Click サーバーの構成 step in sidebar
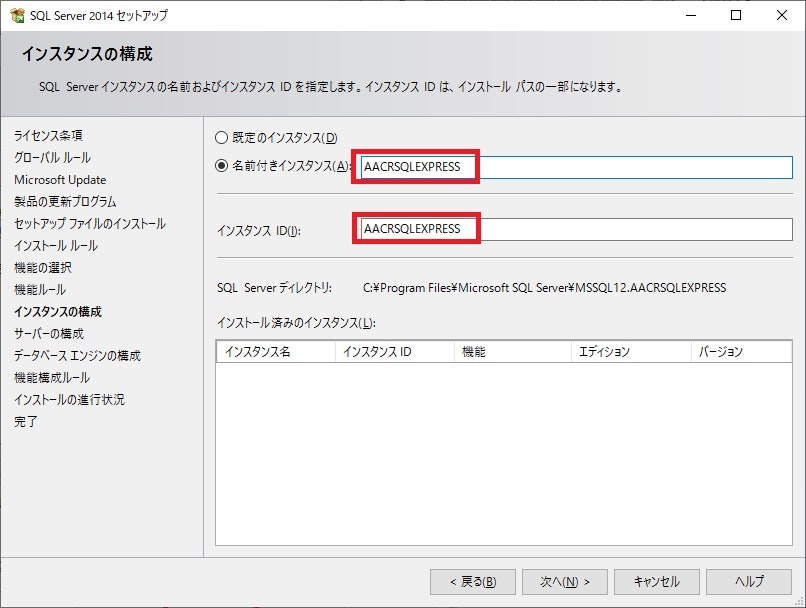 (x=49, y=334)
